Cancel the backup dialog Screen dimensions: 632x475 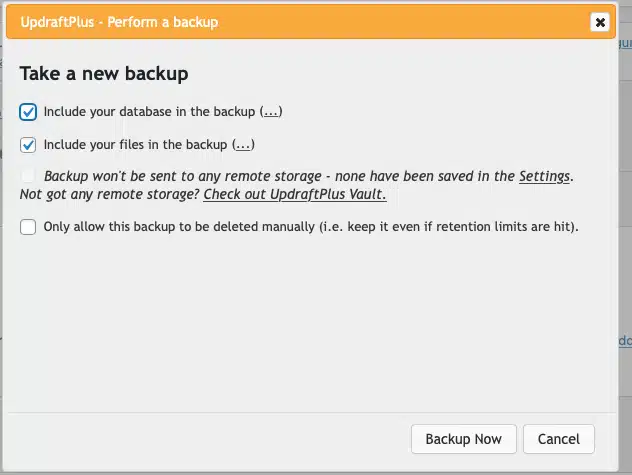pos(559,439)
